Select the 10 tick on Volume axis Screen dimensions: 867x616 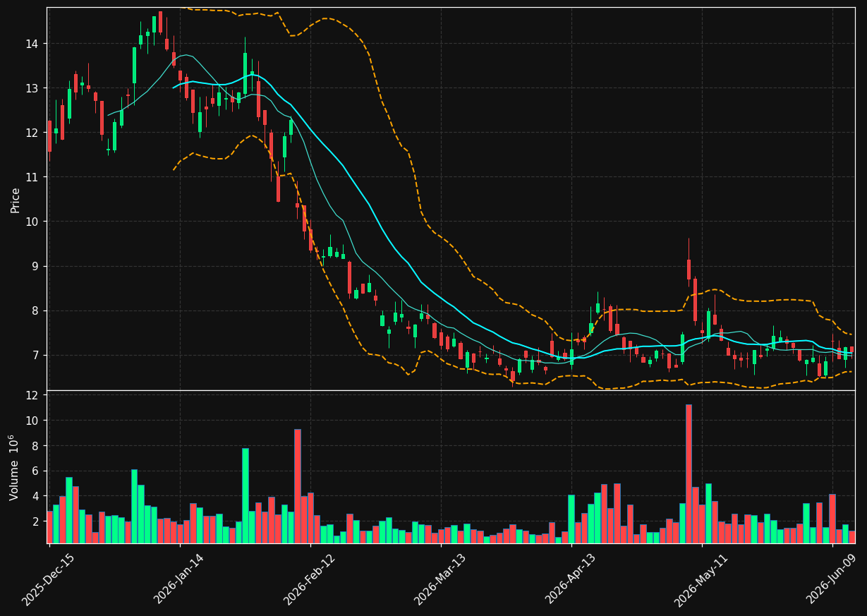tap(34, 421)
